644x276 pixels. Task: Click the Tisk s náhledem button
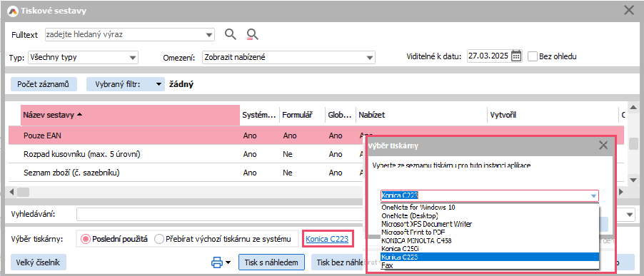coord(271,262)
